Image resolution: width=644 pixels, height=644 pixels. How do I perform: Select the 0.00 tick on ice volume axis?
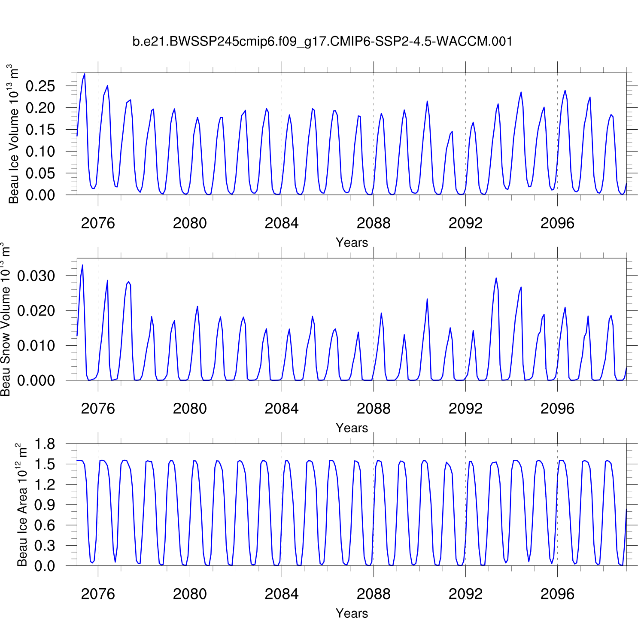pos(40,195)
